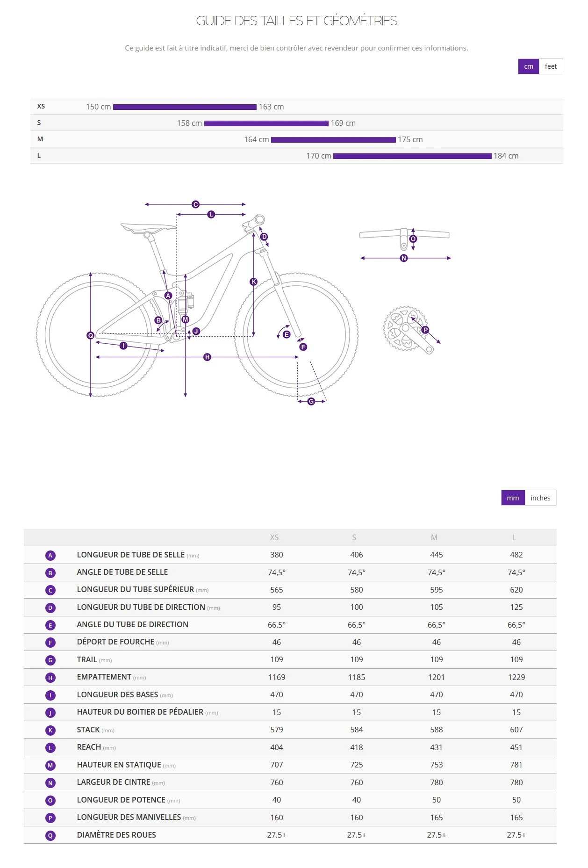The width and height of the screenshot is (588, 868).
Task: Select the mm geometry unit
Action: pyautogui.click(x=513, y=498)
